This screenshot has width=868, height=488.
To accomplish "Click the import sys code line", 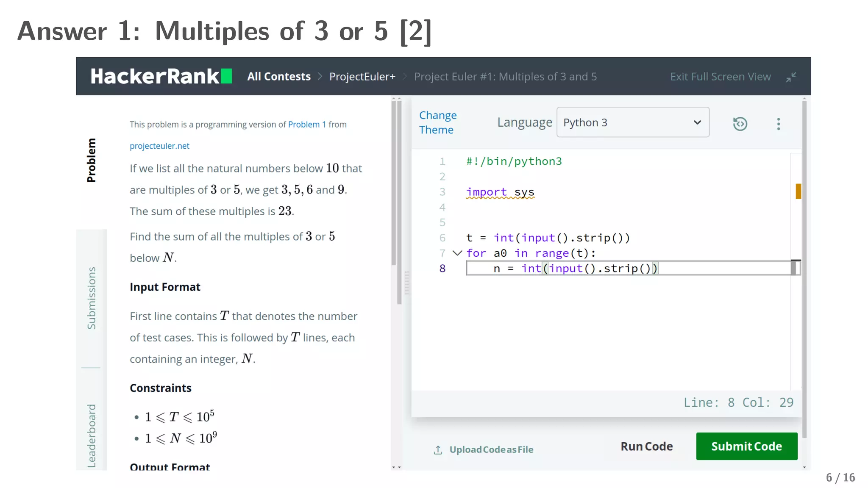I will tap(500, 192).
